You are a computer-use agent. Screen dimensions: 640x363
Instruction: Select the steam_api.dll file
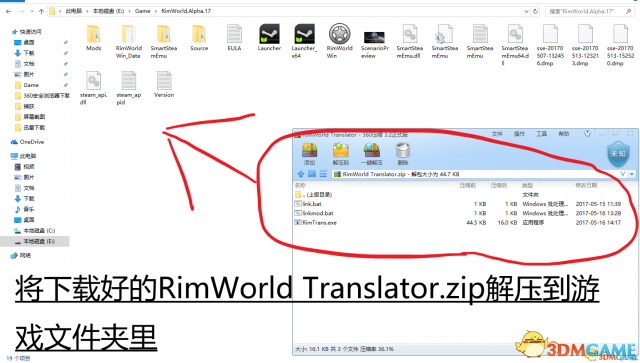click(93, 88)
